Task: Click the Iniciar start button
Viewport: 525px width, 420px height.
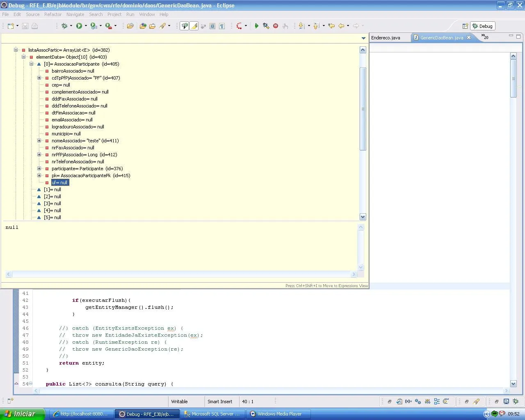Action: pos(21,414)
